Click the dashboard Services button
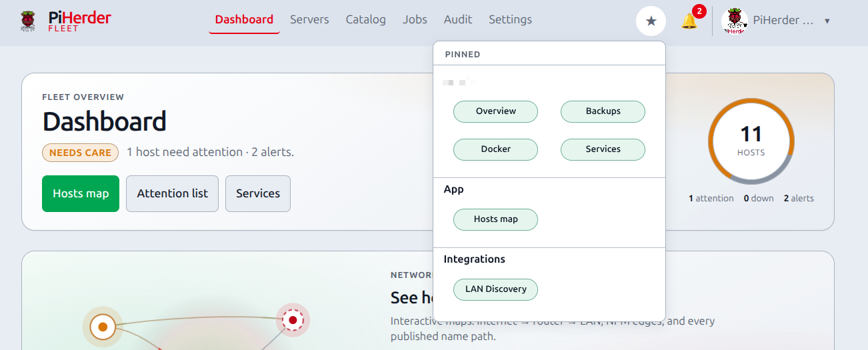 click(x=258, y=193)
